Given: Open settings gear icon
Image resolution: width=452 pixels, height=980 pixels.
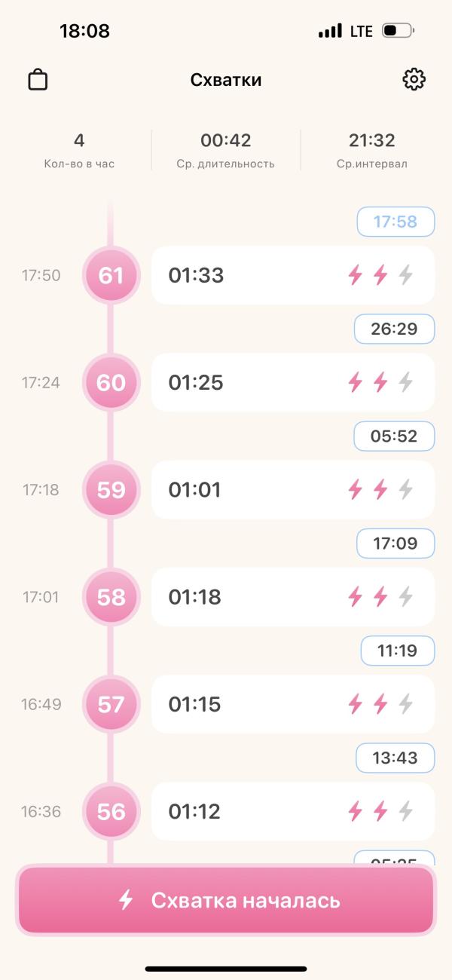Looking at the screenshot, I should point(414,79).
